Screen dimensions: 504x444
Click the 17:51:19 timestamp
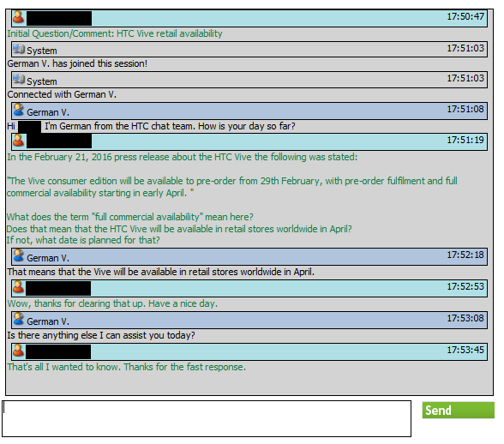point(465,140)
